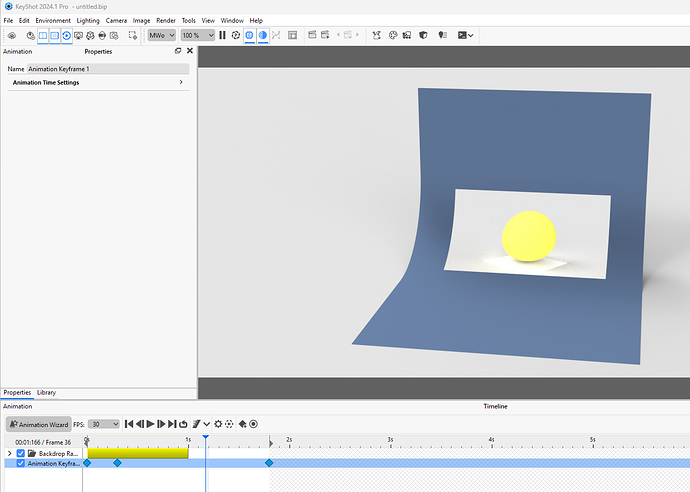Click the Library panel toolbar icon
The image size is (690, 492).
click(x=43, y=35)
